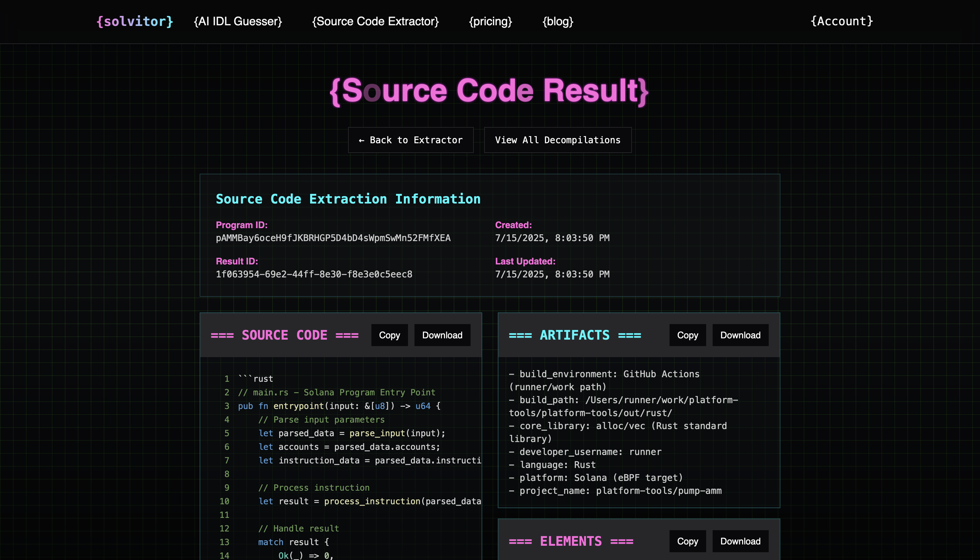The width and height of the screenshot is (980, 560).
Task: Download the source code
Action: [x=442, y=335]
